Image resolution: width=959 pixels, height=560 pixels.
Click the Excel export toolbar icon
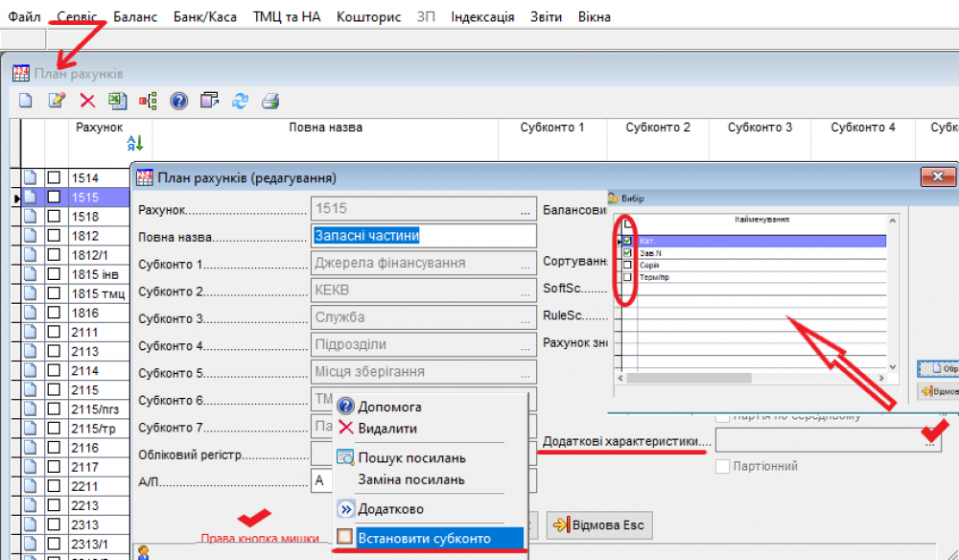coord(117,101)
